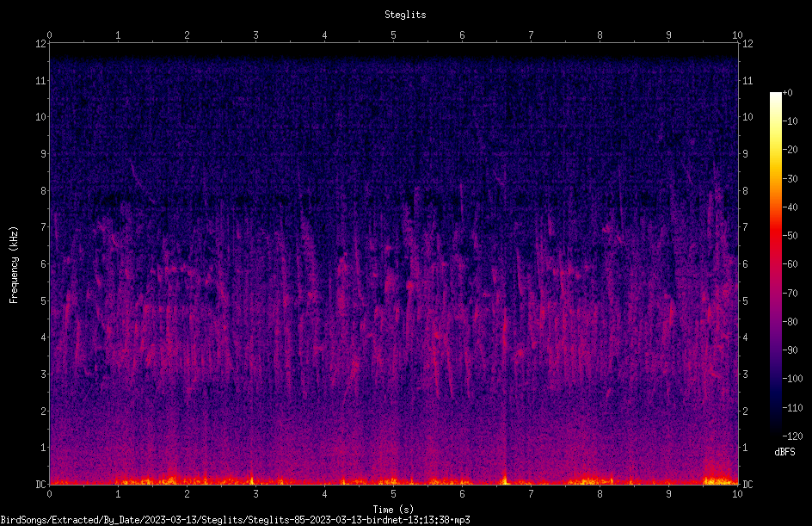
Task: Click the Steglits title above the spectrogram
Action: click(x=405, y=15)
